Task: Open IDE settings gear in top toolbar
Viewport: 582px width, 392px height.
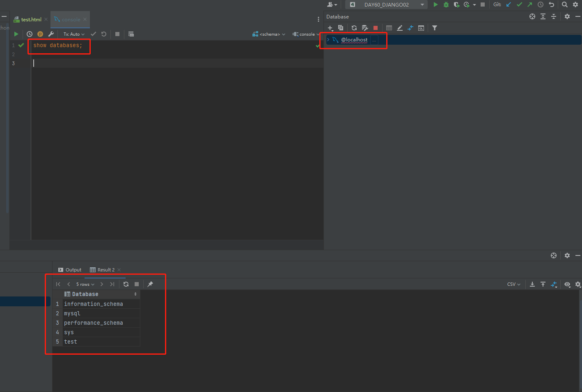Action: [575, 5]
